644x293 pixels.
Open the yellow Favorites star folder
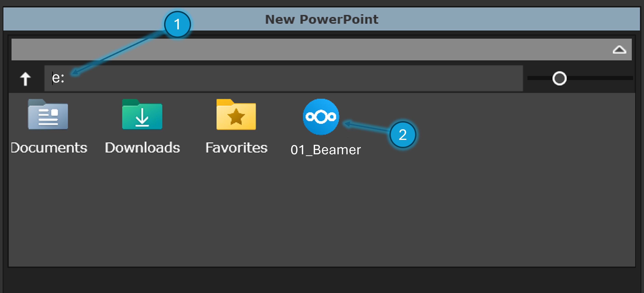point(236,115)
